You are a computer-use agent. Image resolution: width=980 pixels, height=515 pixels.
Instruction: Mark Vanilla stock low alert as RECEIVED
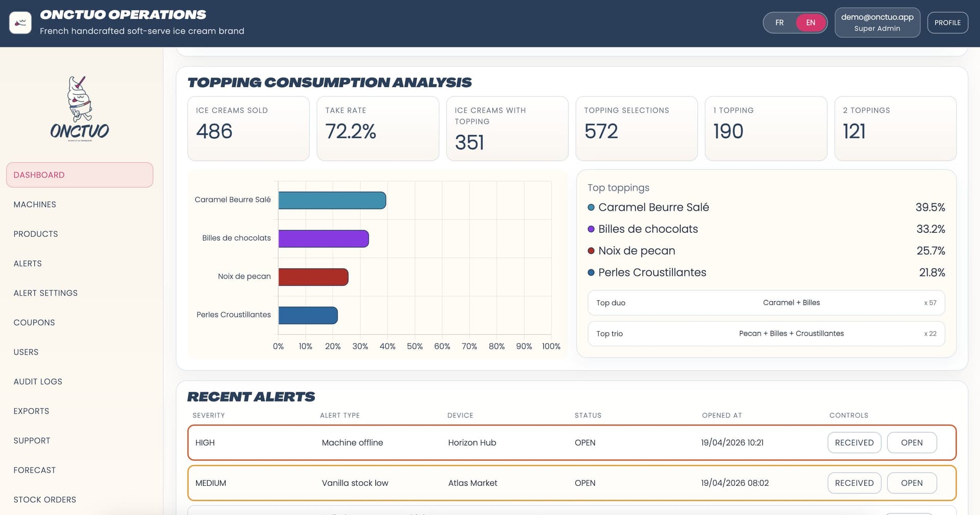pos(854,483)
